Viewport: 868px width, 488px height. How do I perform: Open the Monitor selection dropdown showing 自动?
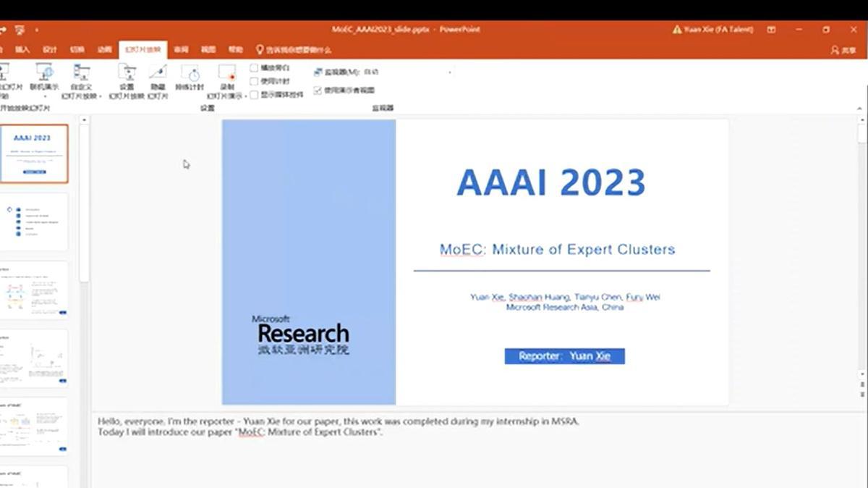pos(407,72)
